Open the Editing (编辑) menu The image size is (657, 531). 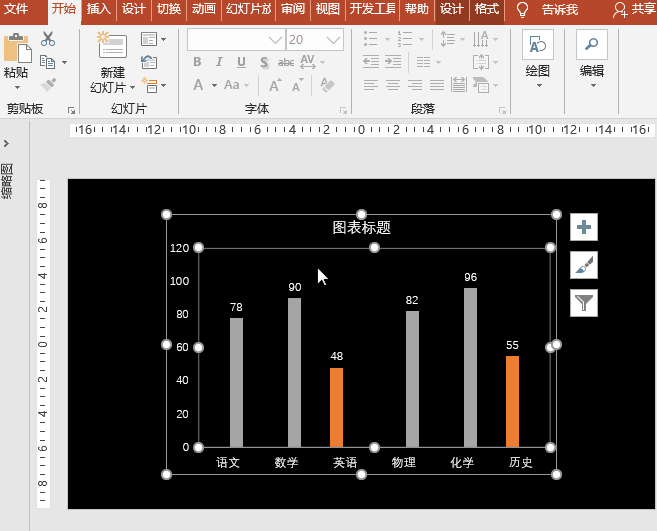592,60
